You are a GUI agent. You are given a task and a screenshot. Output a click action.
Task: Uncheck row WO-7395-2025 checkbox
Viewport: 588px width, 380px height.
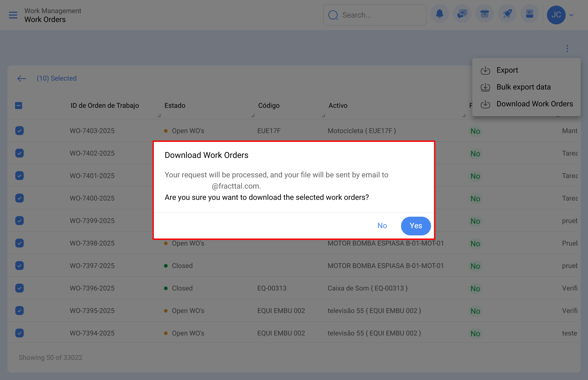pos(19,311)
